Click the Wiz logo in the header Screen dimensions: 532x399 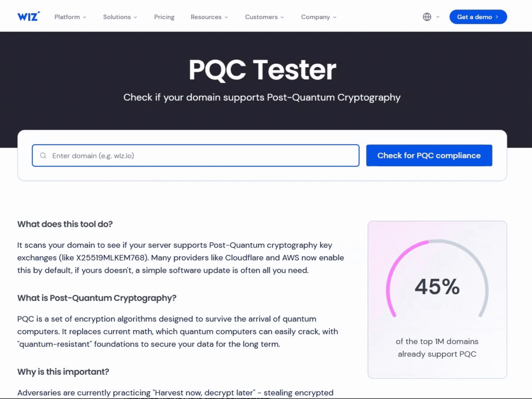point(28,16)
